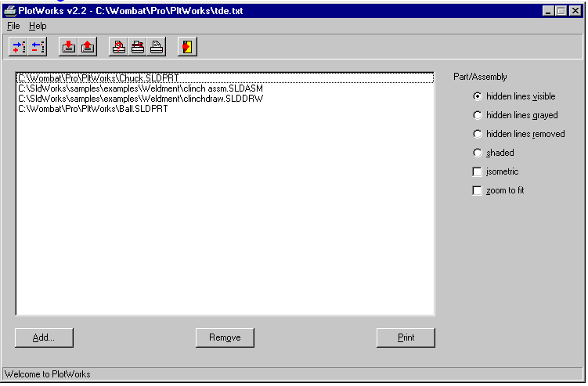Select clinch assm.SLDASM in the file list
The width and height of the screenshot is (588, 386).
225,88
